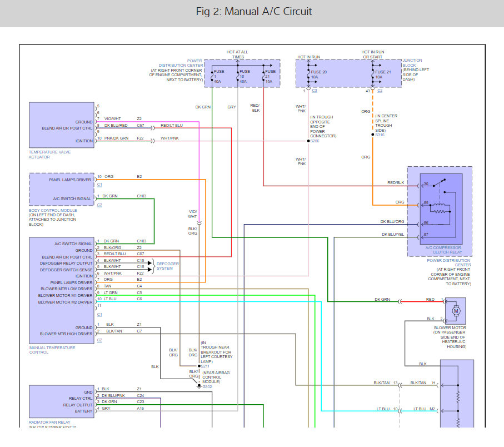Click the RED/BLK label at relay pin 30
This screenshot has width=504, height=447.
click(396, 183)
